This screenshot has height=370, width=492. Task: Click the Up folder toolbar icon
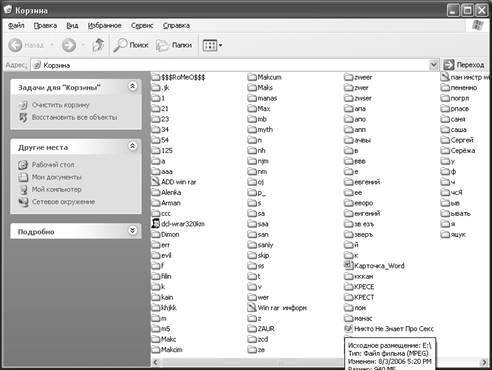(x=98, y=45)
